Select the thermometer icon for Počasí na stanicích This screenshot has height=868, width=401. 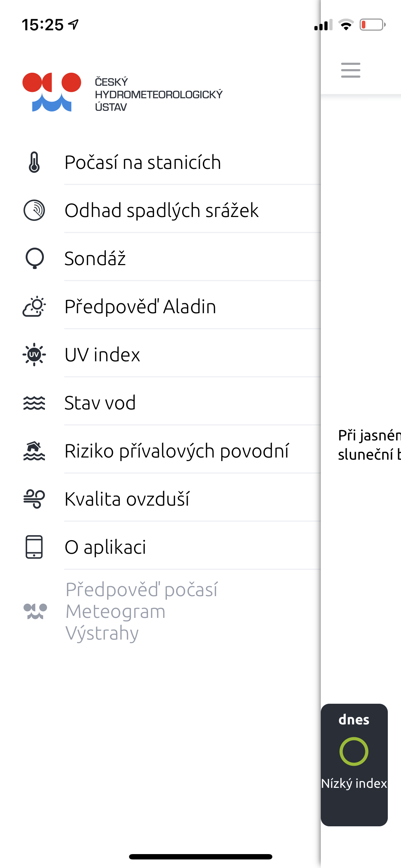[x=34, y=162]
